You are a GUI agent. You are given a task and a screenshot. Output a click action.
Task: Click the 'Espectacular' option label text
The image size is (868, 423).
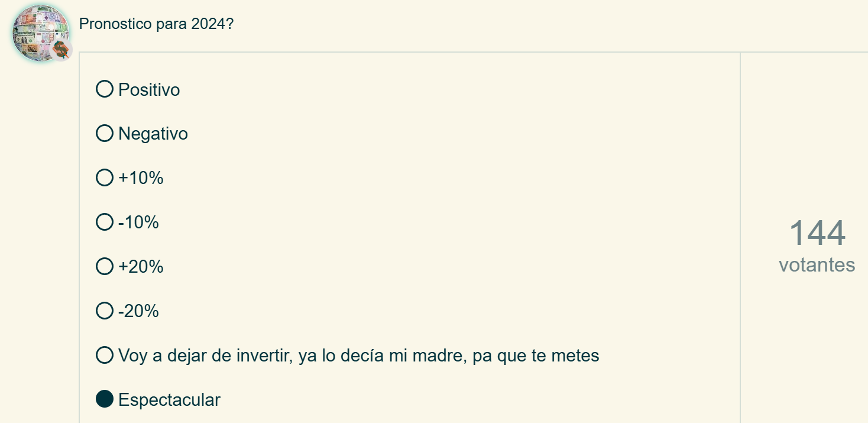click(169, 400)
